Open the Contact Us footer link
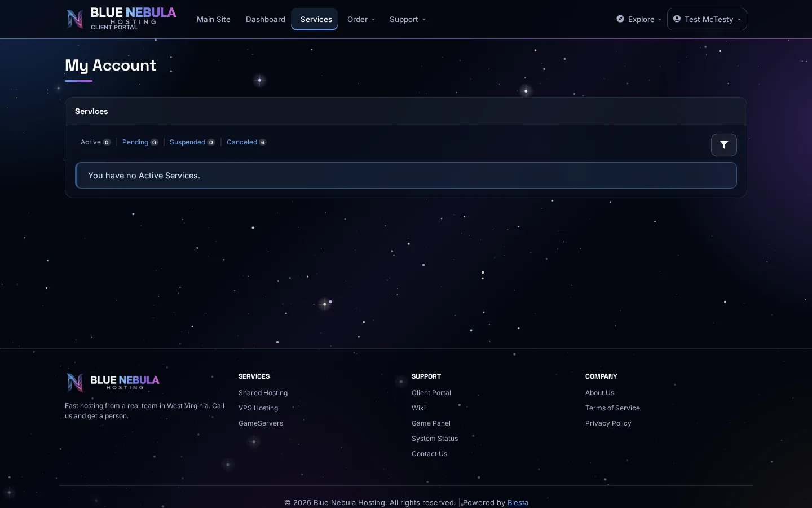The height and width of the screenshot is (508, 812). click(x=429, y=454)
